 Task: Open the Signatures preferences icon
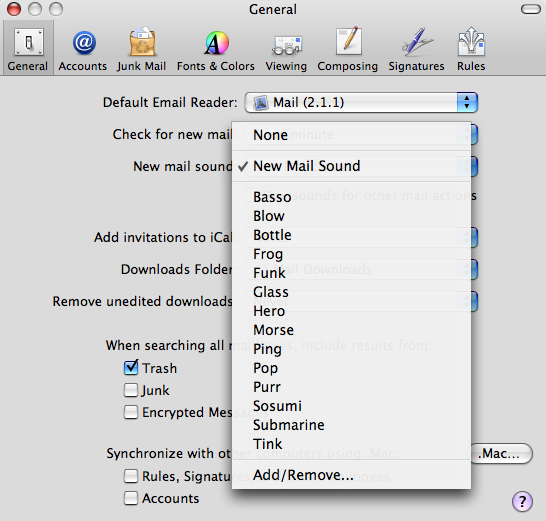click(x=416, y=50)
